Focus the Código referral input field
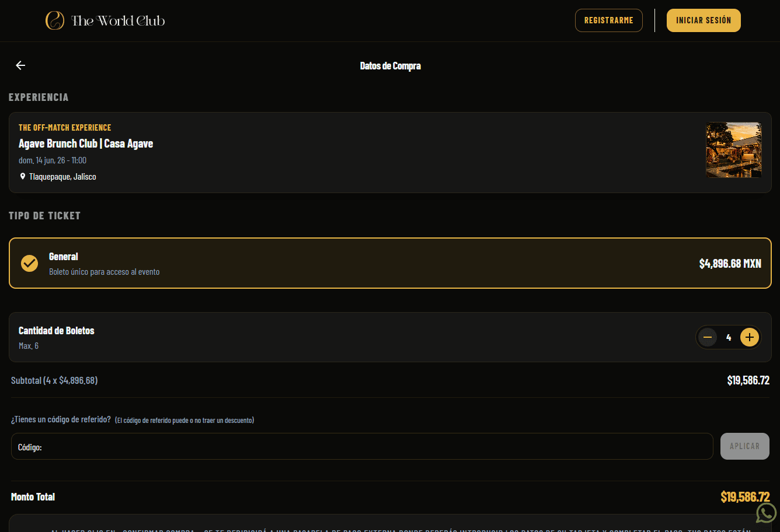Image resolution: width=780 pixels, height=532 pixels. point(362,446)
